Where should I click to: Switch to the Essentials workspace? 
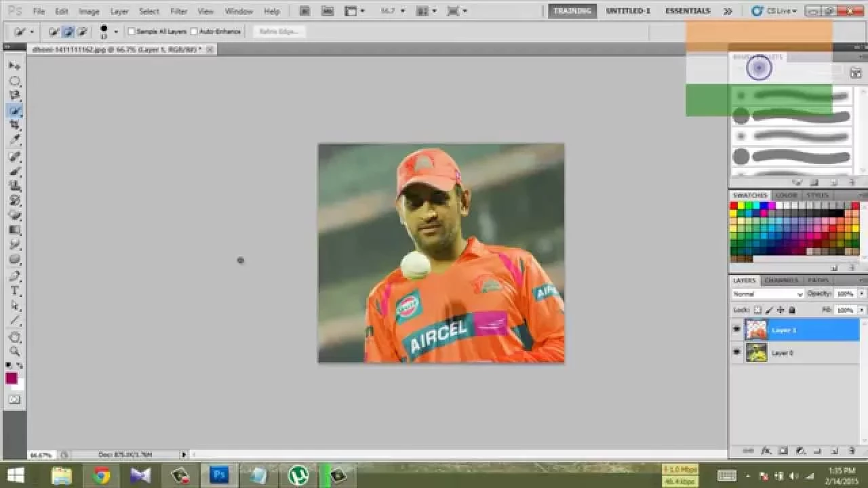point(688,11)
